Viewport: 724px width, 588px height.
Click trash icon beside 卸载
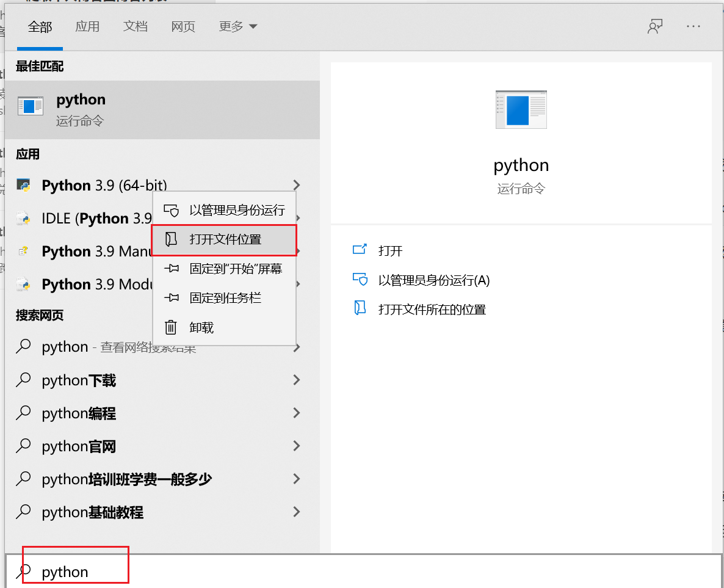(171, 327)
